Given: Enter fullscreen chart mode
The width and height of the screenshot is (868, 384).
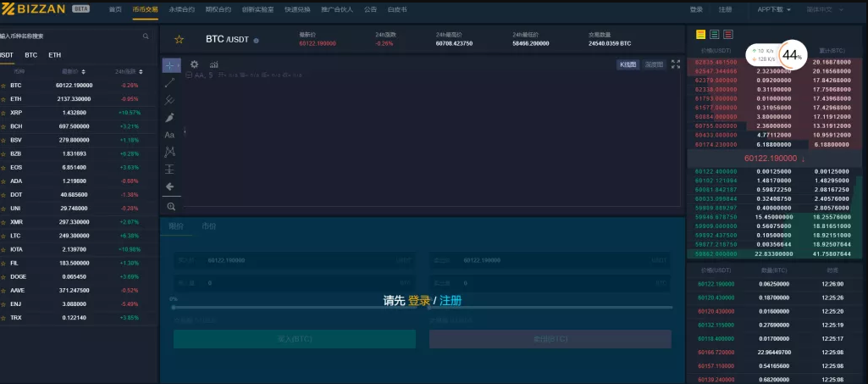Looking at the screenshot, I should 676,64.
